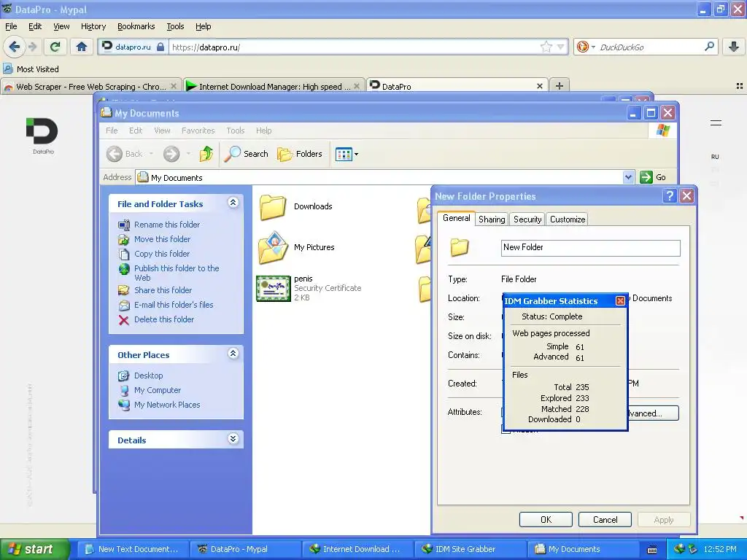The height and width of the screenshot is (560, 747).
Task: Click Cancel in New Folder Properties
Action: (605, 519)
